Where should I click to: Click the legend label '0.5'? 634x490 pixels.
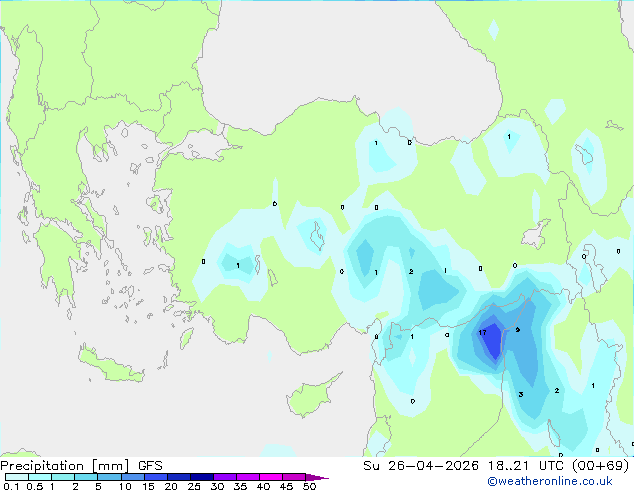click(35, 486)
